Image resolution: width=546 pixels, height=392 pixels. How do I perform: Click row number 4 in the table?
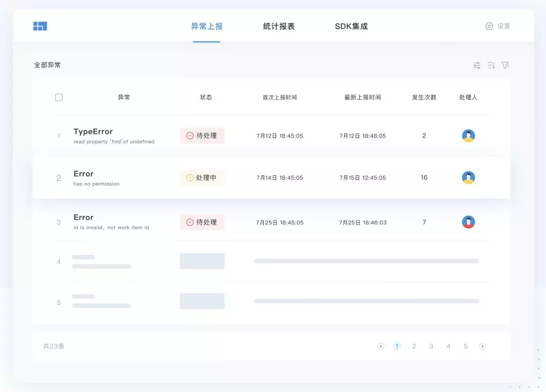point(59,262)
